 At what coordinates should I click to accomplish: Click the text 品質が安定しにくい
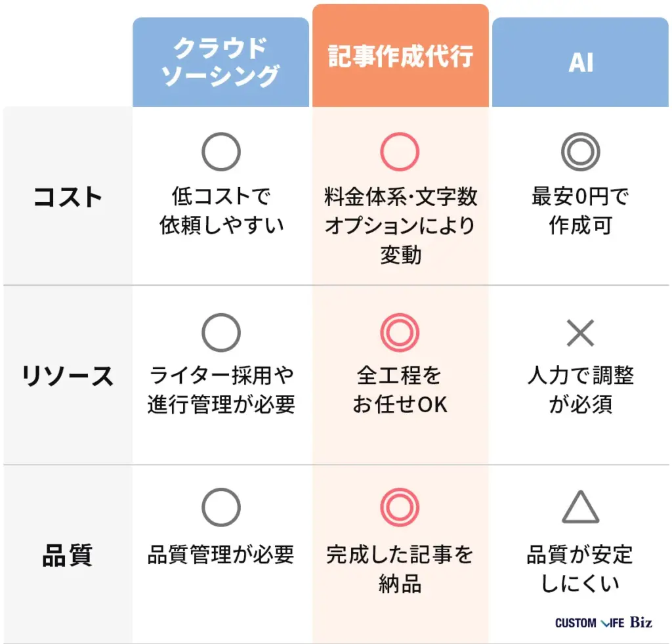(580, 569)
